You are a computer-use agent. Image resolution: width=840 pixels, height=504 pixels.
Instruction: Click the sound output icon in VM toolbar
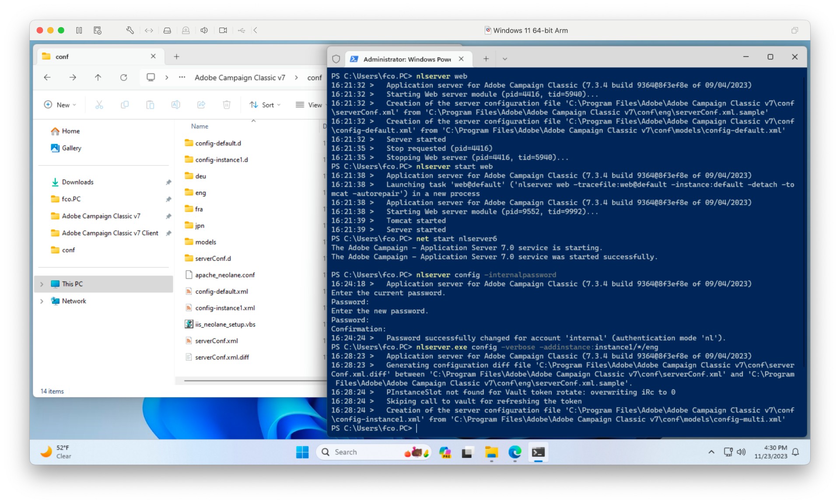coord(204,30)
